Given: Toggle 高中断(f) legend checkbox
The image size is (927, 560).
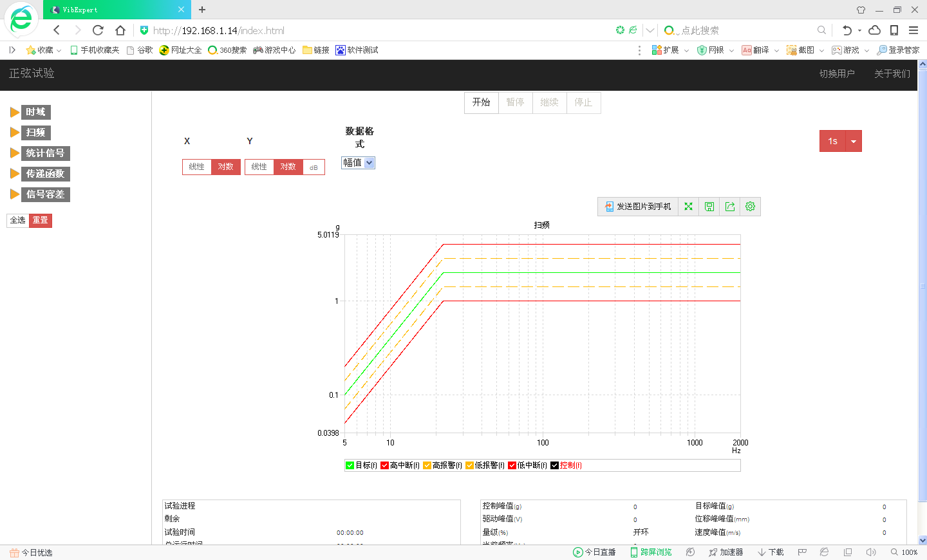Looking at the screenshot, I should (384, 465).
